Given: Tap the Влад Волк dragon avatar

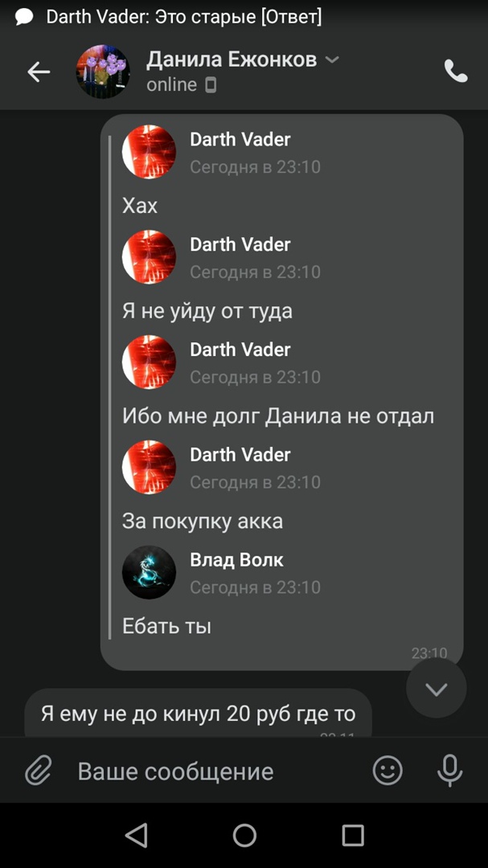Looking at the screenshot, I should pos(149,572).
